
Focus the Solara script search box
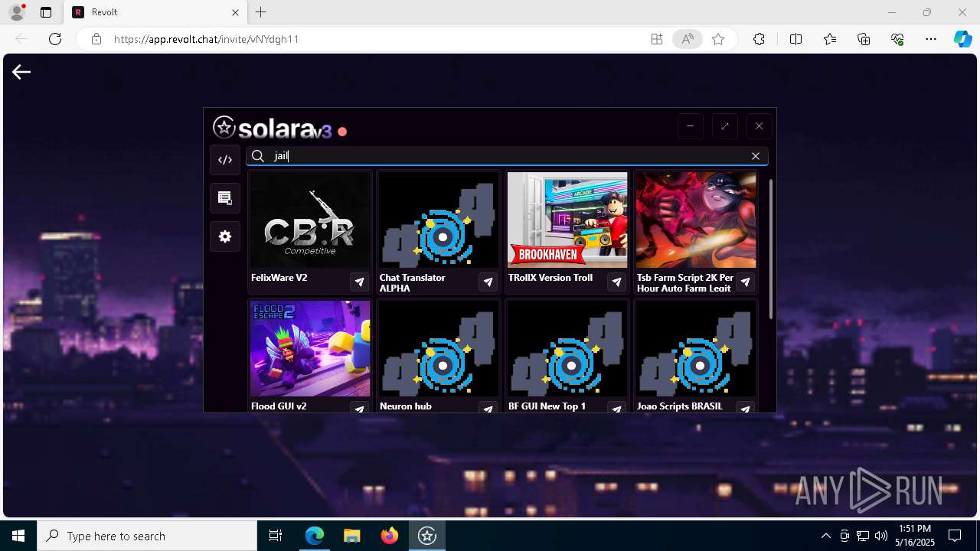[507, 156]
